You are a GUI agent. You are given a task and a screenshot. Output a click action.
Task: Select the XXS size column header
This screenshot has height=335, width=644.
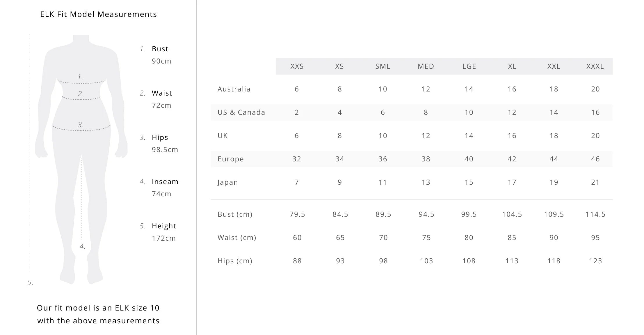point(297,66)
